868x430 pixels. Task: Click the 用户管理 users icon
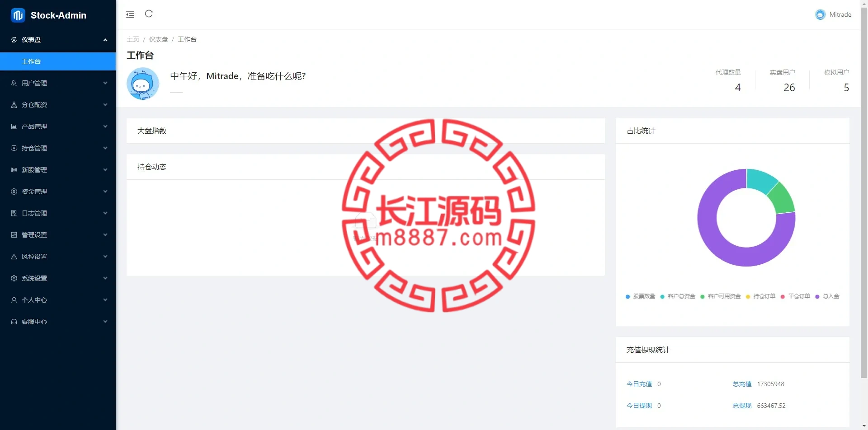(14, 83)
